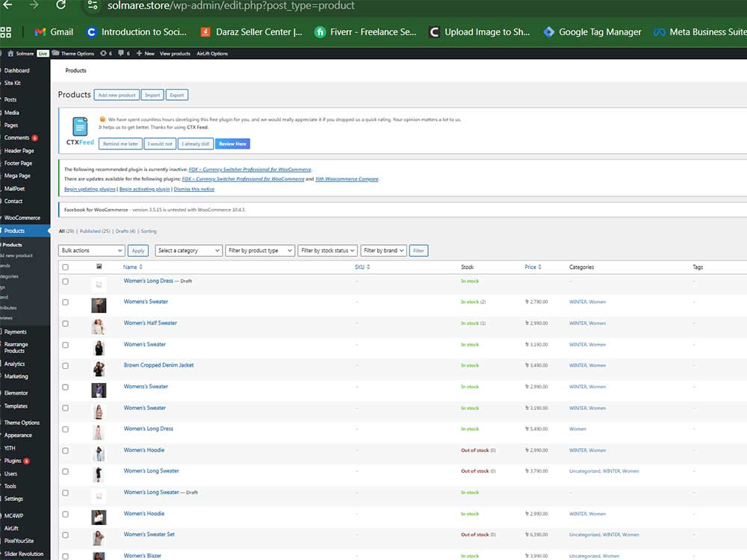Click the Filter button

419,251
